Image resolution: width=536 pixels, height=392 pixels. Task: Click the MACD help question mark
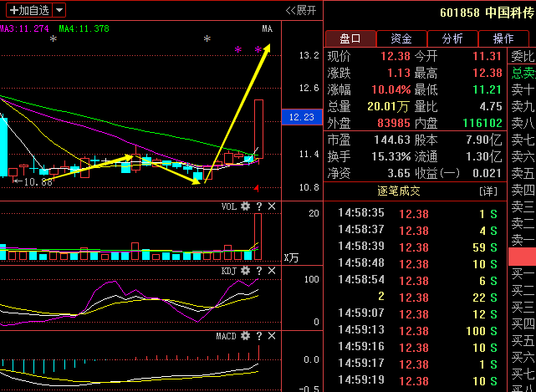[259, 336]
